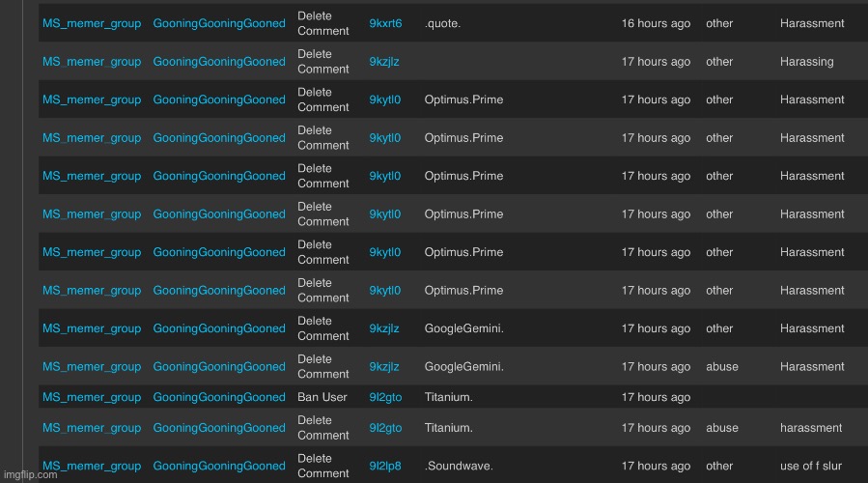This screenshot has height=483, width=868.
Task: Click the "Harassing" reason note
Action: 806,62
